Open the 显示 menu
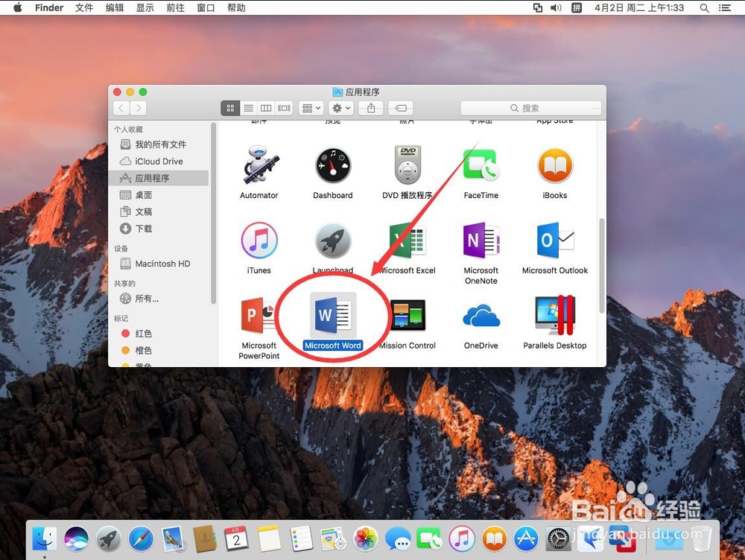Viewport: 745px width, 560px height. pos(145,7)
